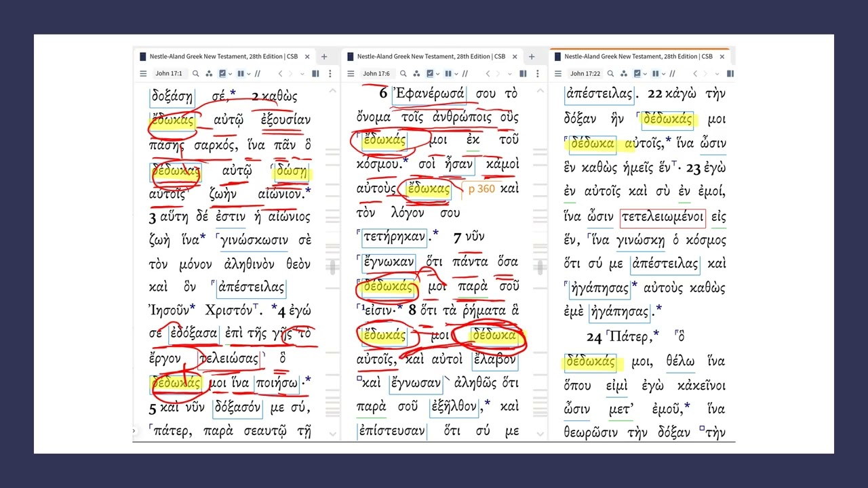The image size is (868, 488).
Task: Click the 'p 360' page marker link
Action: pyautogui.click(x=481, y=189)
